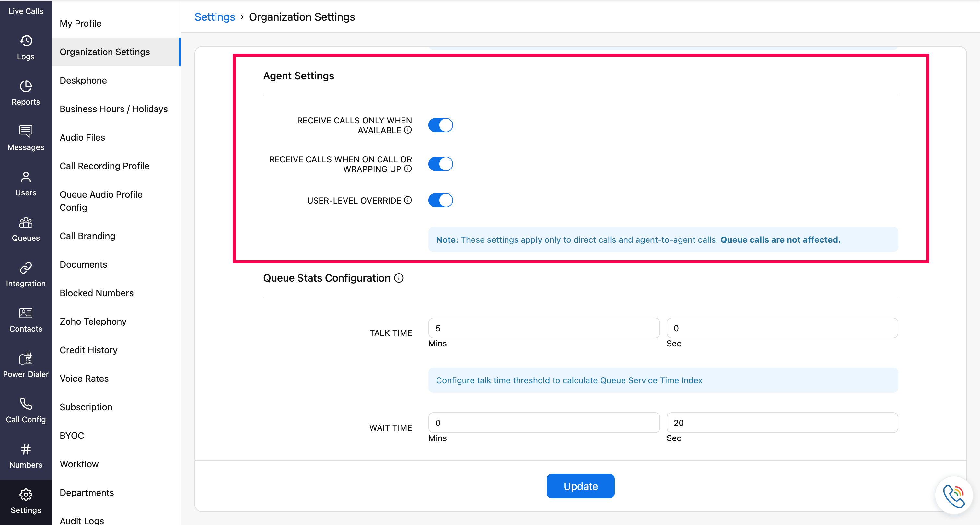
Task: Focus the Wait Time Sec field
Action: (782, 423)
